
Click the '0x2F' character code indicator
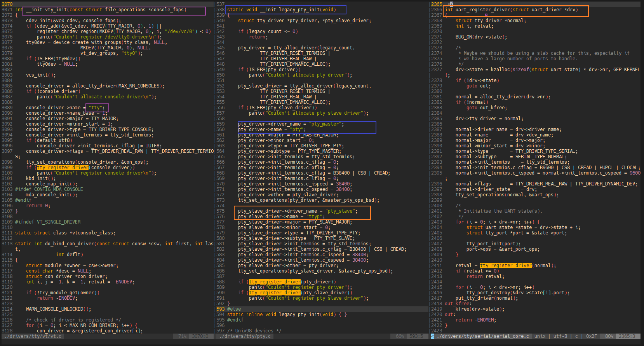tap(592, 336)
